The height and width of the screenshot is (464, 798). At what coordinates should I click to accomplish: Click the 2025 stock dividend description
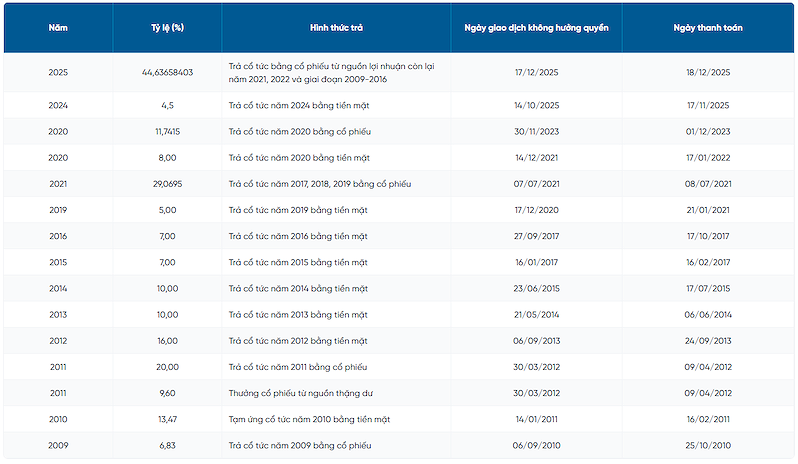click(331, 73)
